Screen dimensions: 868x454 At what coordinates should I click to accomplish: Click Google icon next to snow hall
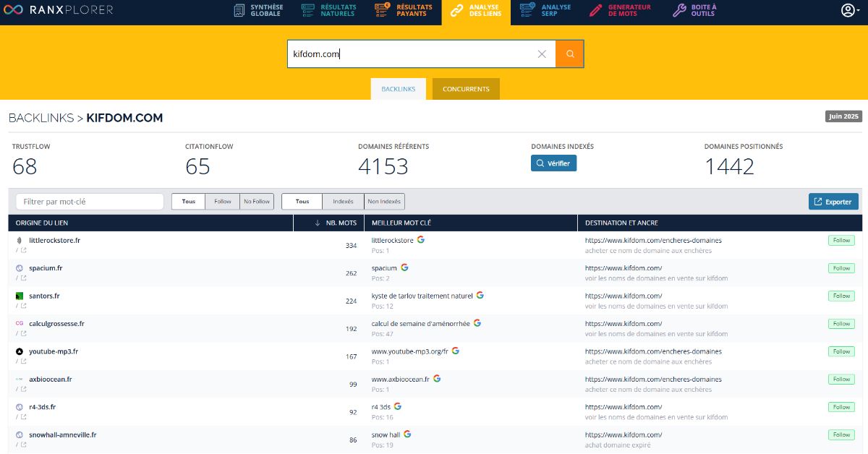click(x=407, y=434)
